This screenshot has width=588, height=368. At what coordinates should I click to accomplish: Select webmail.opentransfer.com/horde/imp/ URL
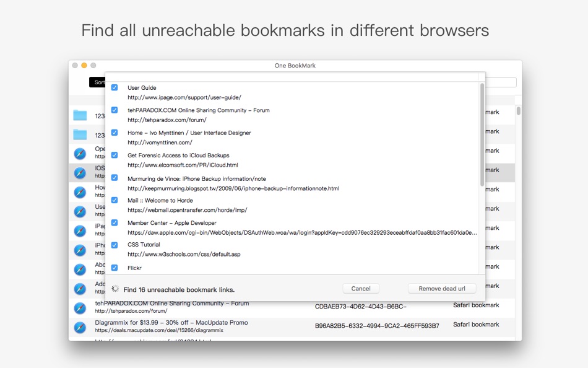pos(187,210)
